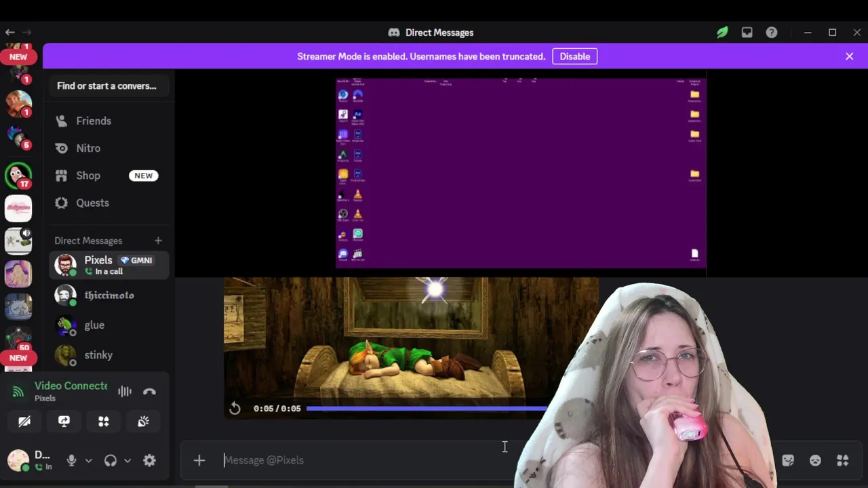Go forward with the right arrow
This screenshot has width=868, height=488.
(x=26, y=32)
